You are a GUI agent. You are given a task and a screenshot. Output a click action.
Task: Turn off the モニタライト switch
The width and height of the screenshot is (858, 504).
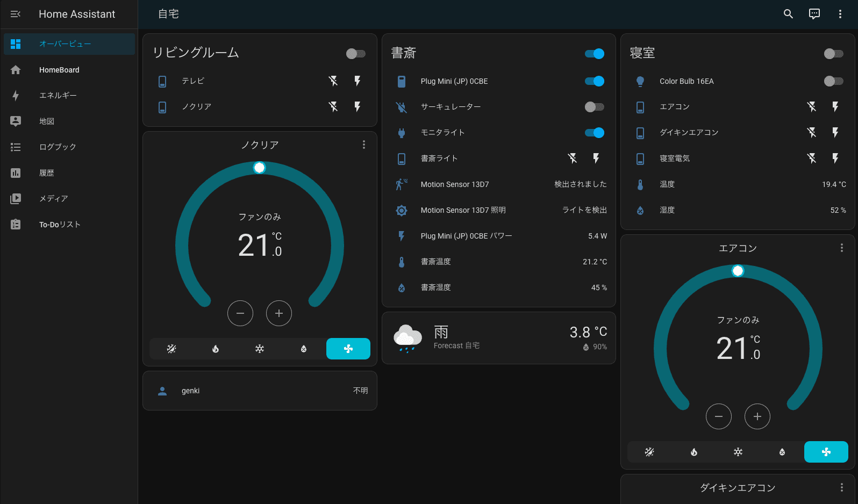(x=594, y=133)
